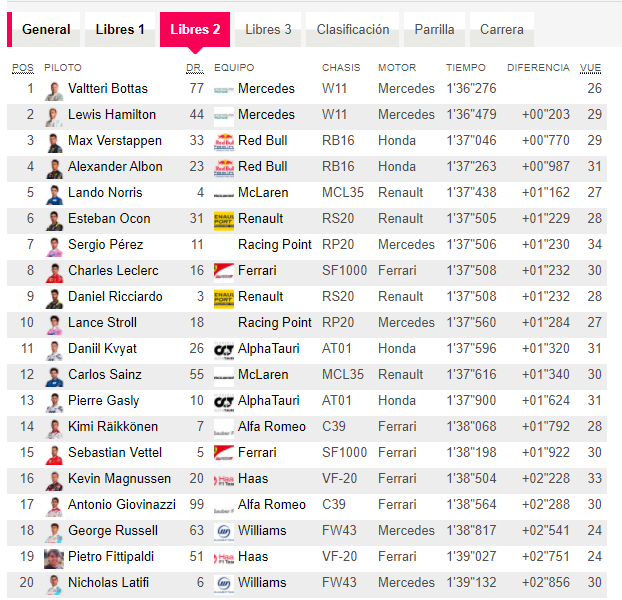Click Max Verstappen driver photo
Viewport: 622px width, 600px height.
click(54, 143)
